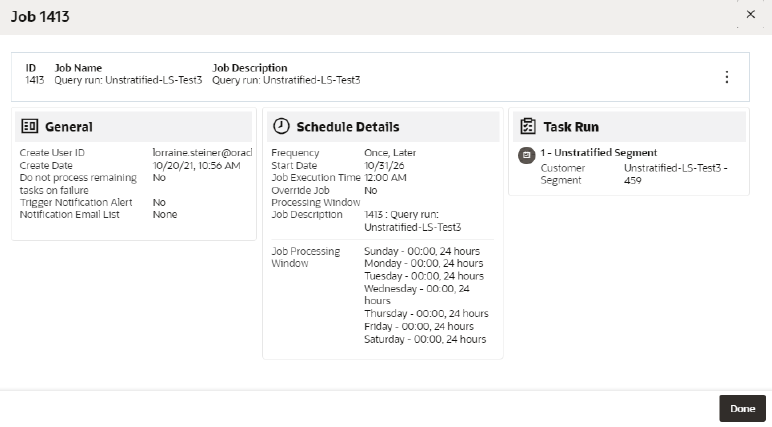The width and height of the screenshot is (772, 427).
Task: Click the Schedule Details section header
Action: coord(383,127)
